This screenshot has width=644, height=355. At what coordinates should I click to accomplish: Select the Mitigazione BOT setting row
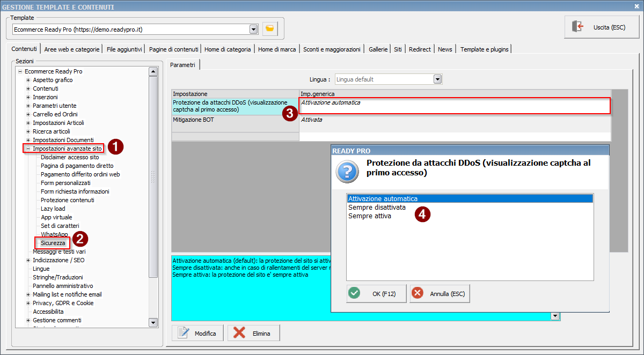point(235,120)
